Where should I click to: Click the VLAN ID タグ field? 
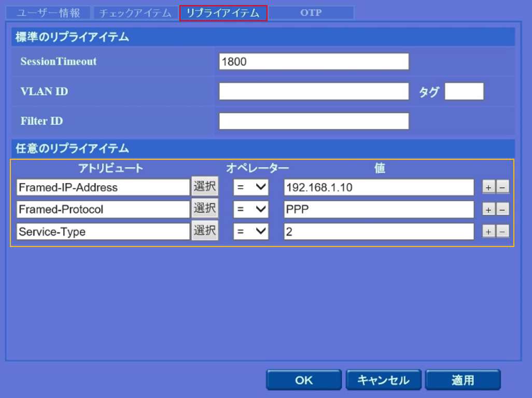pos(464,91)
